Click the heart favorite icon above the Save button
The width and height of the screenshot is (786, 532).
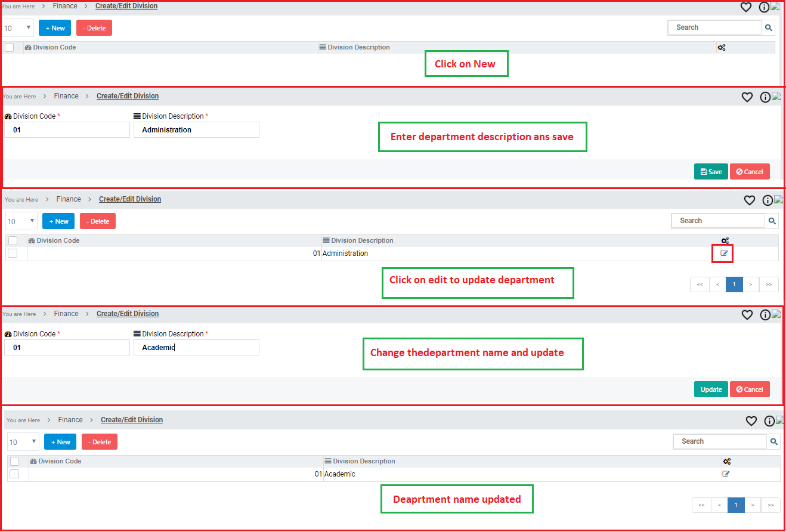pos(747,97)
